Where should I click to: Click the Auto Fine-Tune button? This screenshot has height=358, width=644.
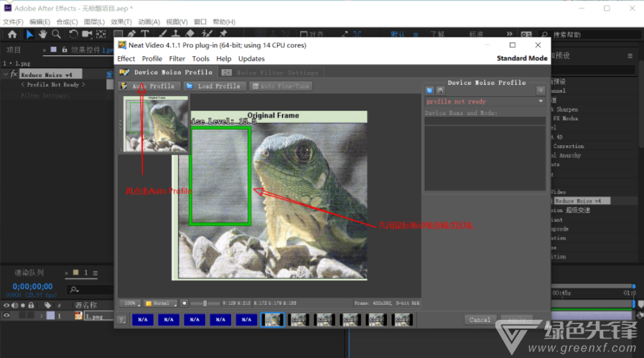click(x=281, y=86)
